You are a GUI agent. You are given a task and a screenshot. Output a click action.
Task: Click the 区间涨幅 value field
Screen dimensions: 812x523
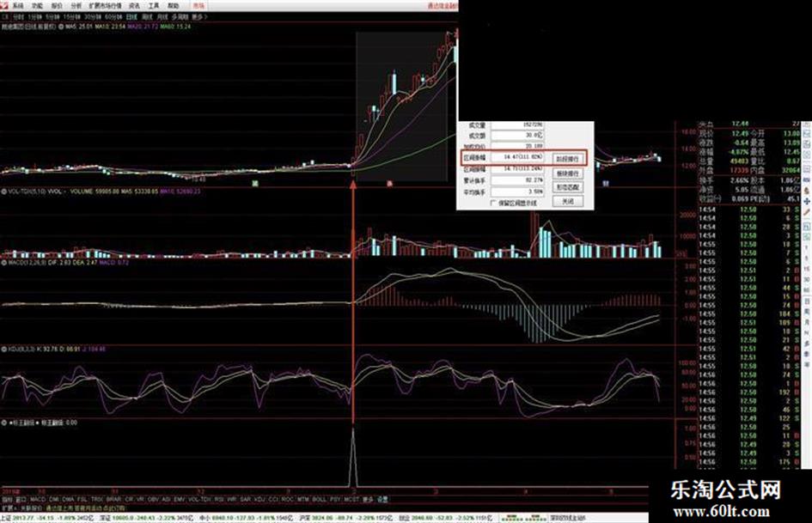click(x=516, y=156)
